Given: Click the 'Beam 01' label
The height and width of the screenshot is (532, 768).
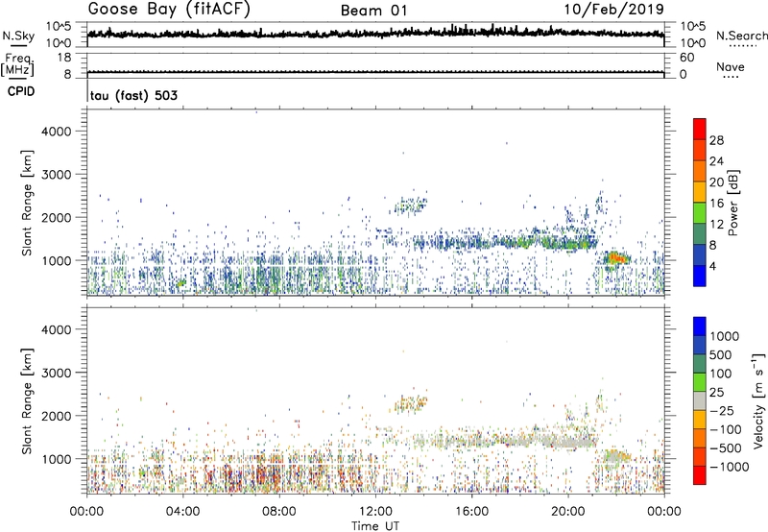Looking at the screenshot, I should tap(374, 11).
